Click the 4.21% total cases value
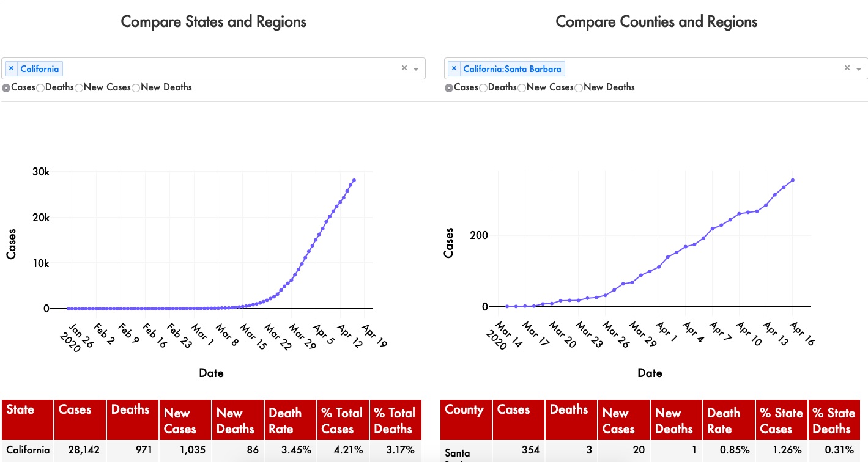This screenshot has width=868, height=462. [348, 450]
